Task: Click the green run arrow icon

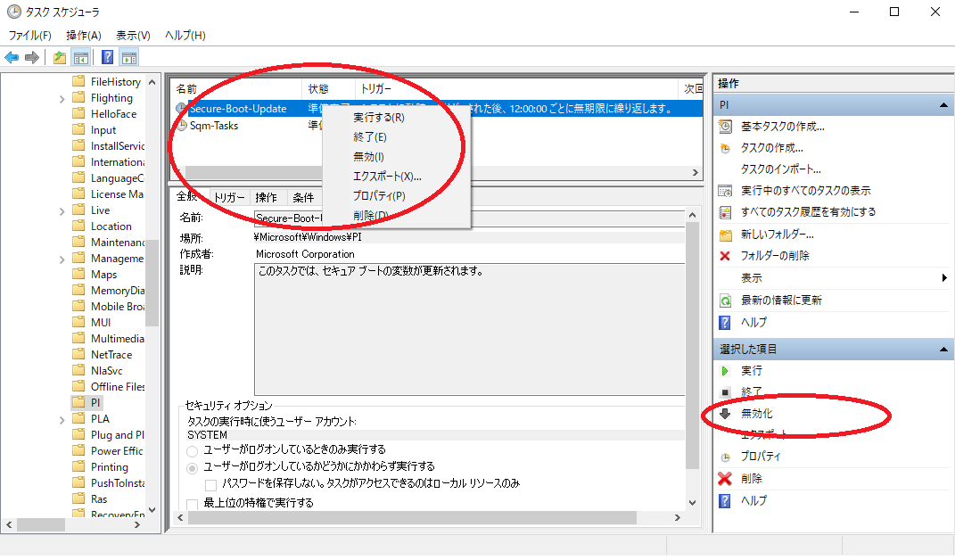Action: (x=725, y=370)
